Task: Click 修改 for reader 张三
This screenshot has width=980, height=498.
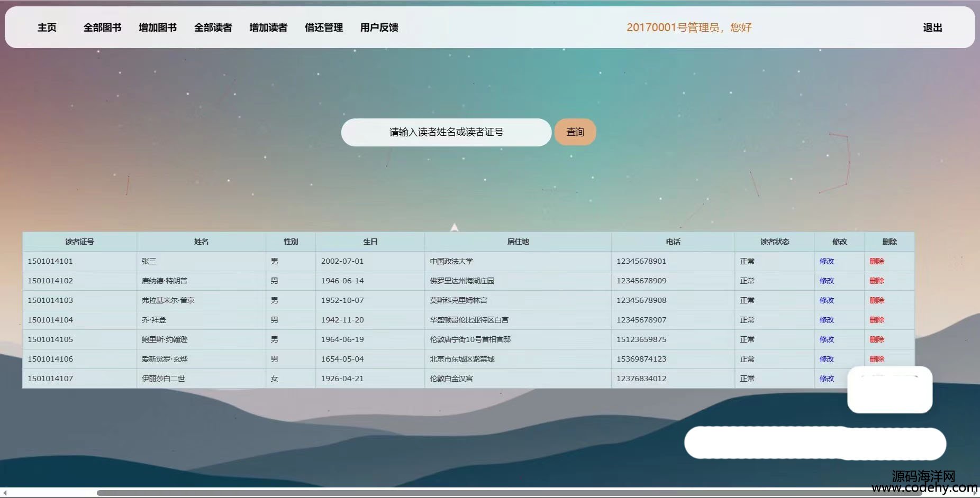Action: (x=827, y=261)
